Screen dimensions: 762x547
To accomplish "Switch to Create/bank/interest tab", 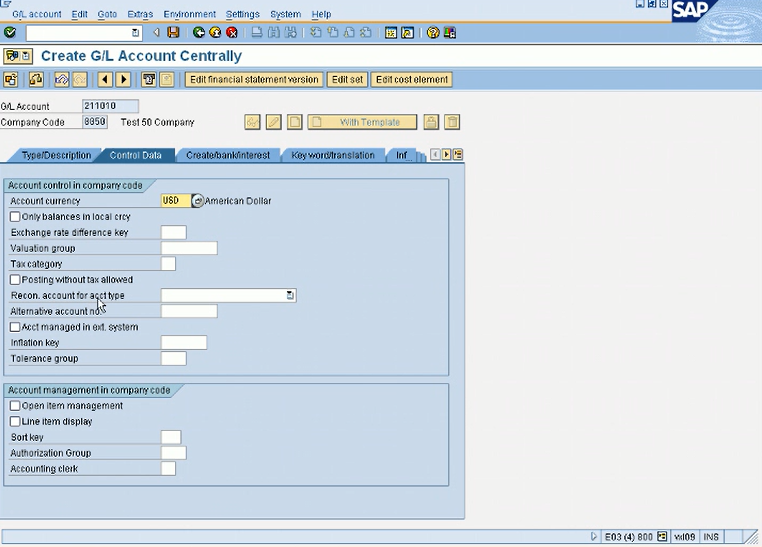I will [x=228, y=155].
